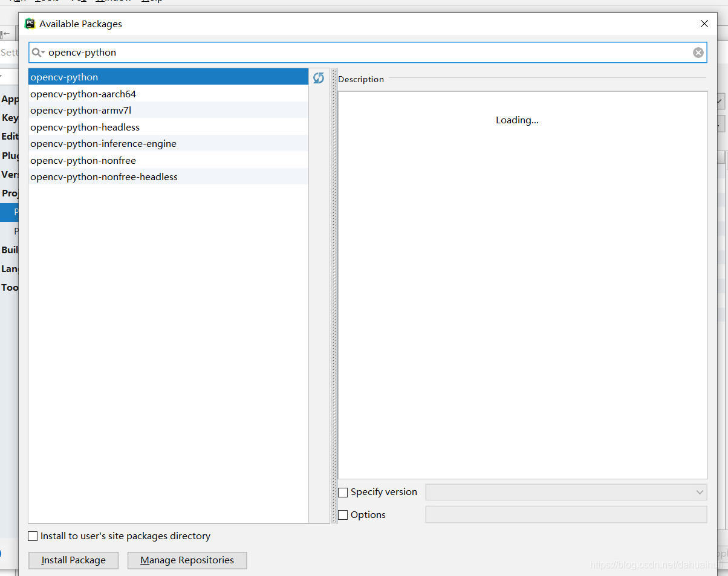Open search history magnifier icon
This screenshot has width=728, height=576.
pyautogui.click(x=38, y=53)
